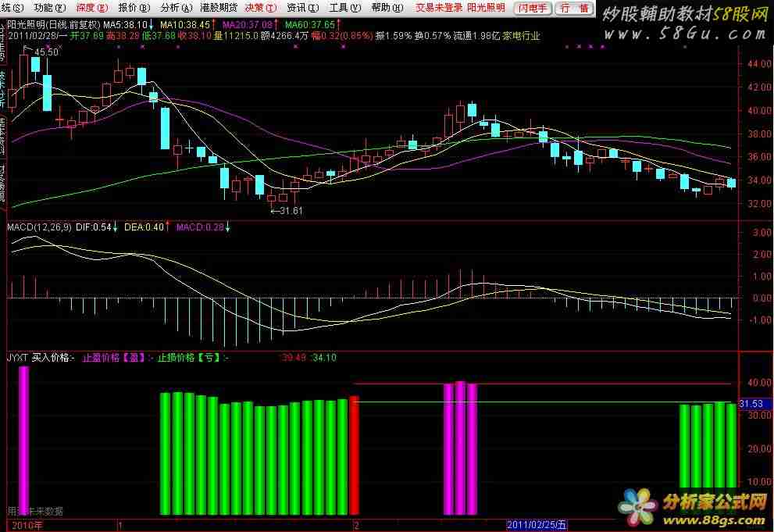Screen dimensions: 774x532
Task: Click the turnover rate 换0.57%
Action: 433,36
